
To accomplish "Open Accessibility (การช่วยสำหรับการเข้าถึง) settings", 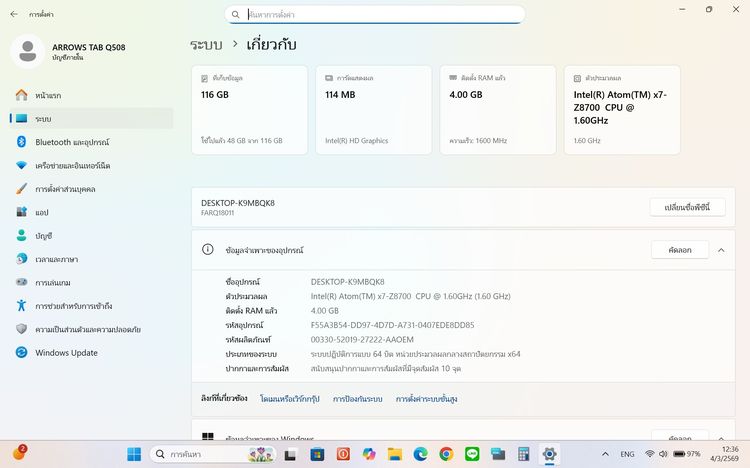I will coord(73,305).
